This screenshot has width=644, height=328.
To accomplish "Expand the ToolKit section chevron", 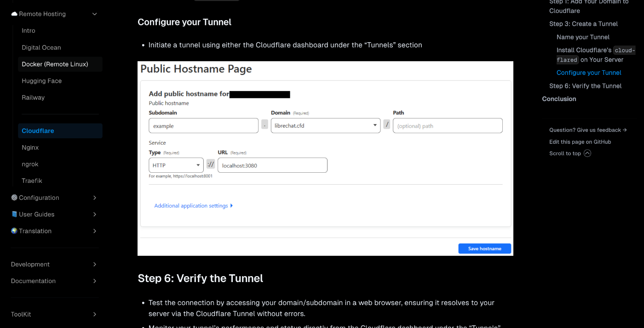I will [95, 314].
